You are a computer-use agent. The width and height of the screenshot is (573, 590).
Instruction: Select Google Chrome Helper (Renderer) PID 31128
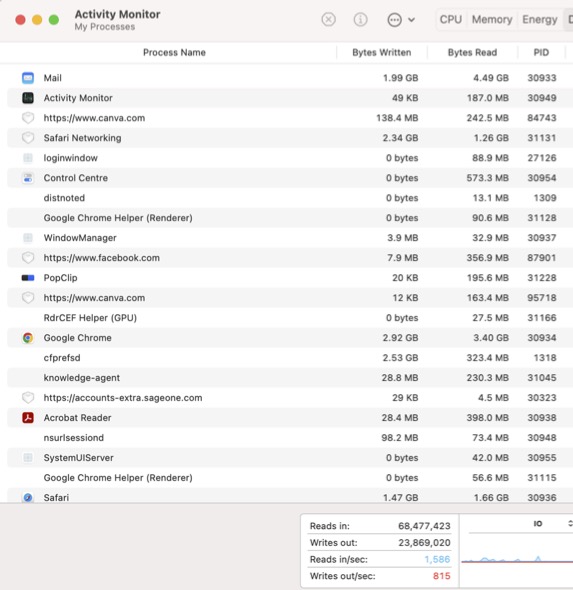pos(290,217)
